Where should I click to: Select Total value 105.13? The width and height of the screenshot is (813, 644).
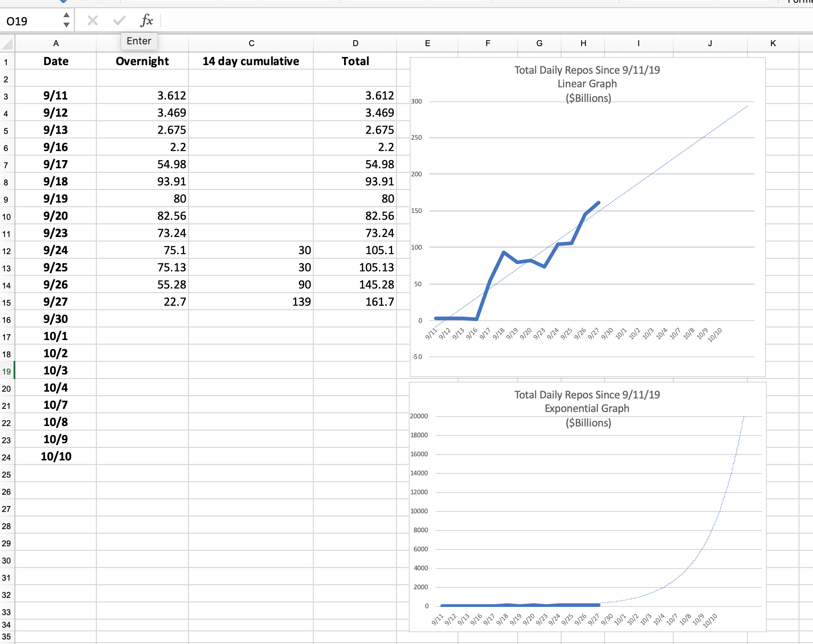pyautogui.click(x=355, y=267)
